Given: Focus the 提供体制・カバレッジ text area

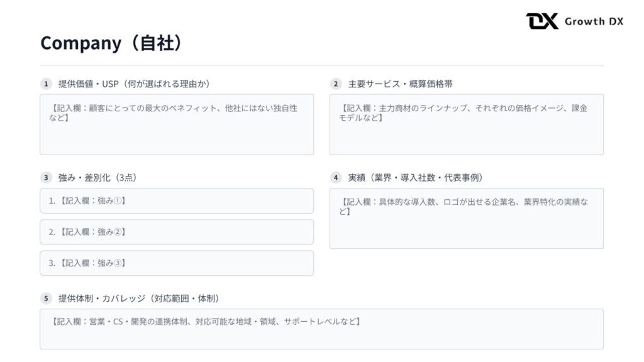Looking at the screenshot, I should (321, 329).
